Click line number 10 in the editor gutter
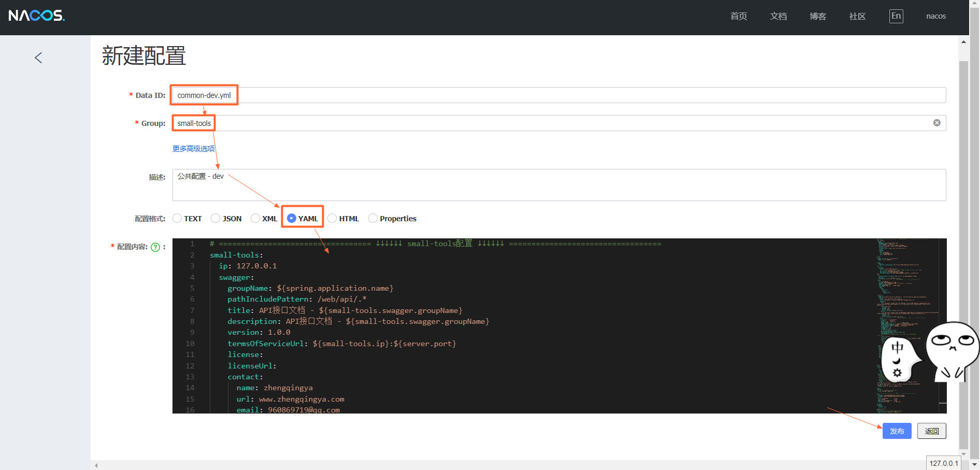980x470 pixels. click(190, 344)
